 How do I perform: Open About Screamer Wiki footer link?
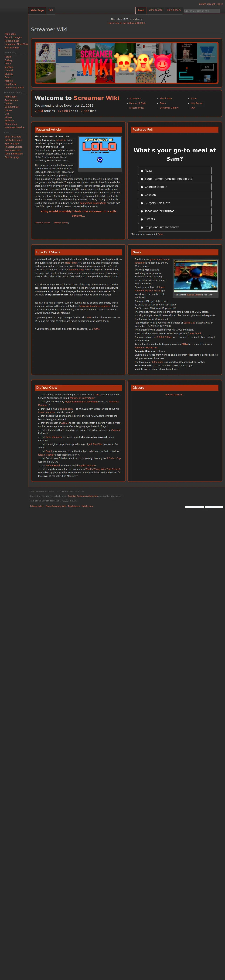(56, 506)
